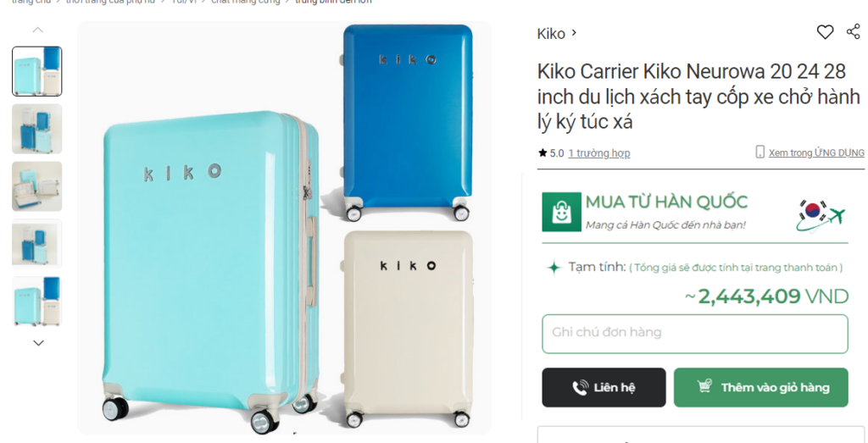868x443 pixels.
Task: Select the third thumbnail showing open suitcases
Action: pos(37,186)
